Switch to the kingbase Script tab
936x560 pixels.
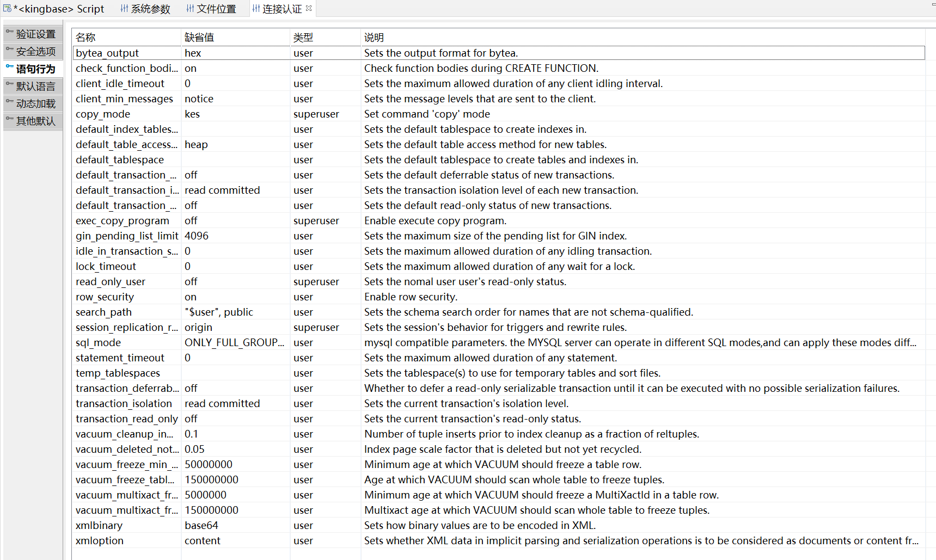click(60, 8)
